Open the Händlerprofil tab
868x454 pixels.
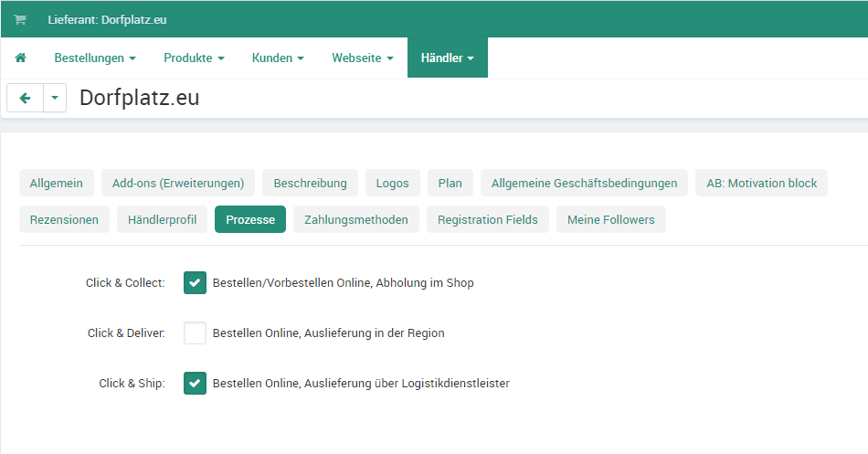coord(163,220)
